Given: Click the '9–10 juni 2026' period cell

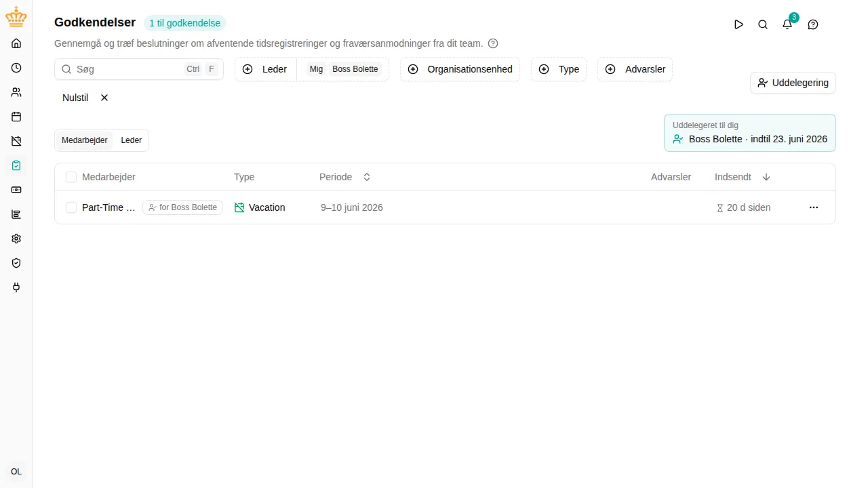Looking at the screenshot, I should tap(352, 207).
